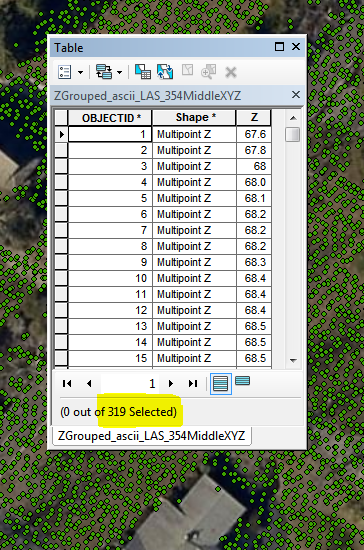The image size is (364, 550).
Task: Select row 15 using its row selector
Action: 61,358
